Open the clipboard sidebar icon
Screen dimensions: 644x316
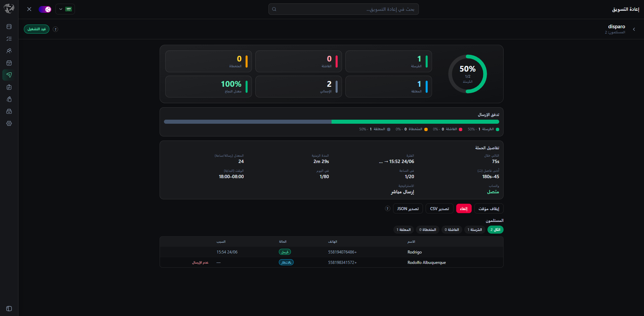[x=9, y=87]
